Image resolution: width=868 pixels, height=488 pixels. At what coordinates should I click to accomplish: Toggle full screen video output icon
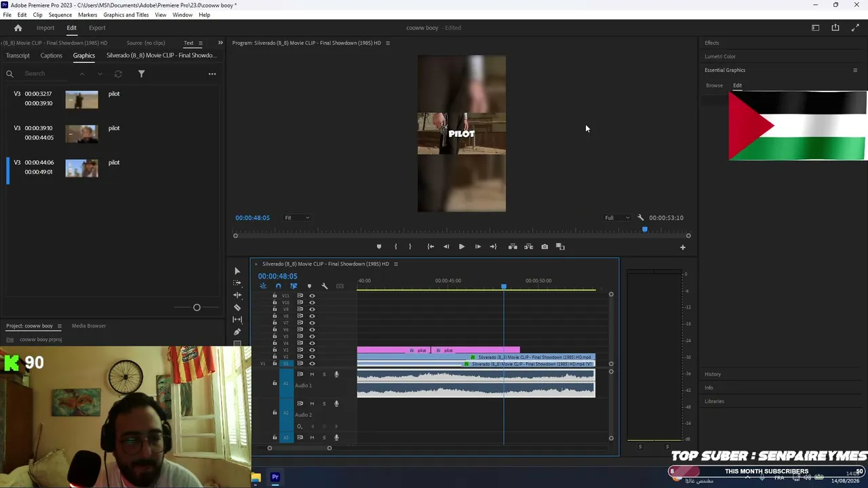tap(855, 28)
